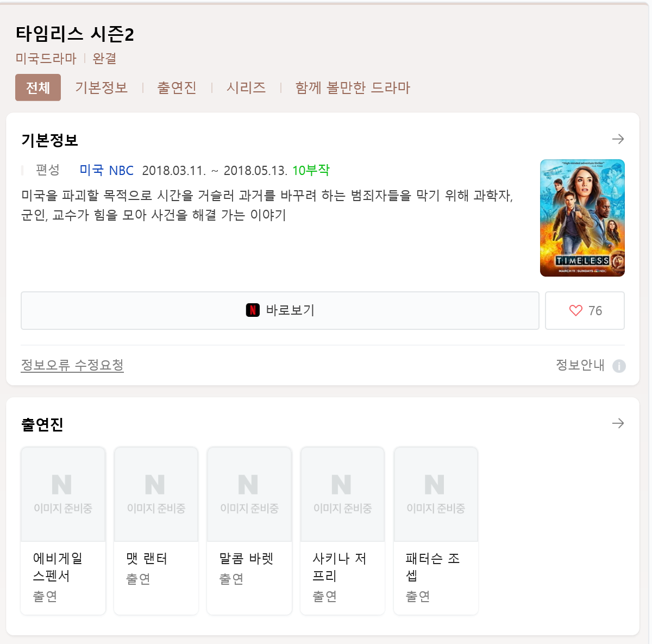The width and height of the screenshot is (652, 644).
Task: Open the 출연진 section arrow icon
Action: point(618,423)
